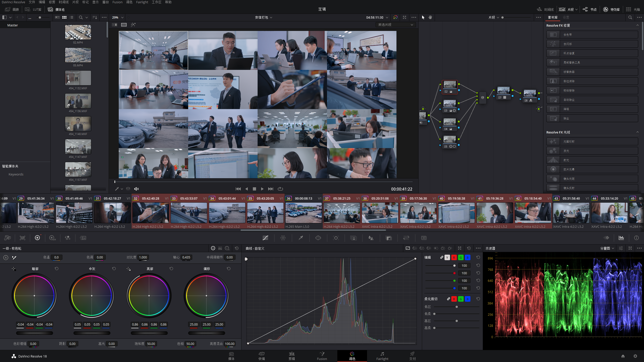The width and height of the screenshot is (644, 362).
Task: Open the Fusion menu in menu bar
Action: [117, 2]
